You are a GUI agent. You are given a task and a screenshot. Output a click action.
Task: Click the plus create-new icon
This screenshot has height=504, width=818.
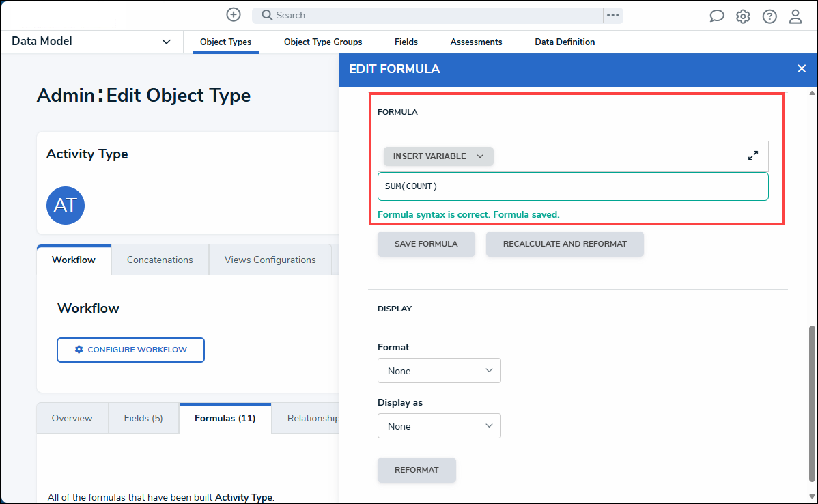234,15
